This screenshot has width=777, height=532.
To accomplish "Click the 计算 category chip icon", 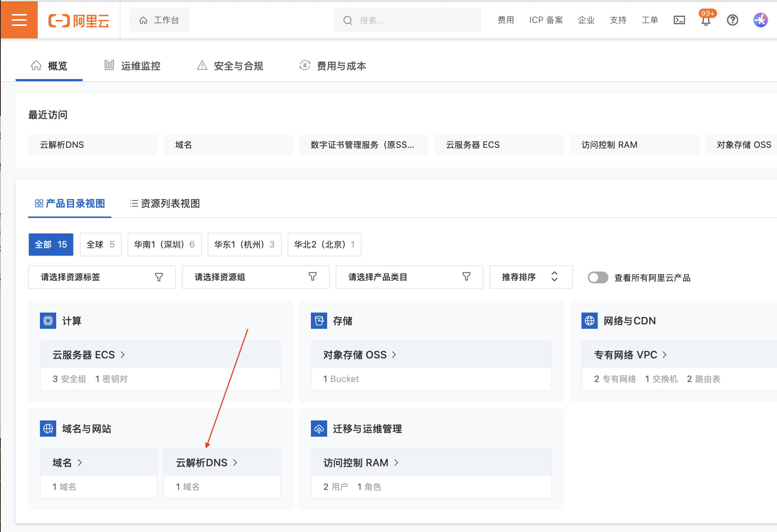I will (x=48, y=321).
